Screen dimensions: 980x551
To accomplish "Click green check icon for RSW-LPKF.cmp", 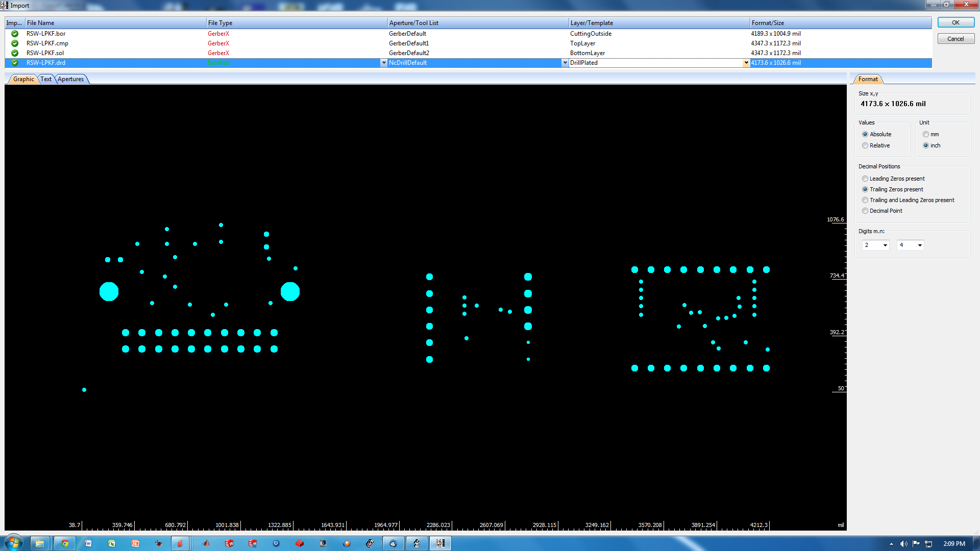I will point(15,43).
